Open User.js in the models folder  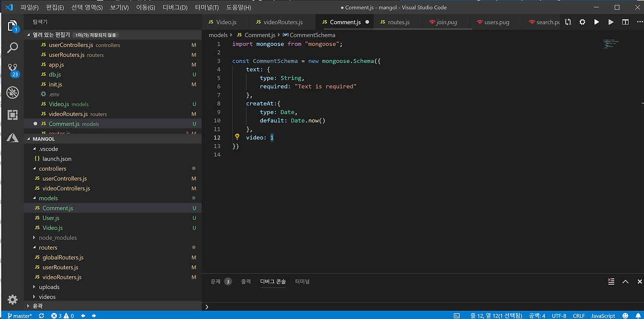pyautogui.click(x=51, y=218)
